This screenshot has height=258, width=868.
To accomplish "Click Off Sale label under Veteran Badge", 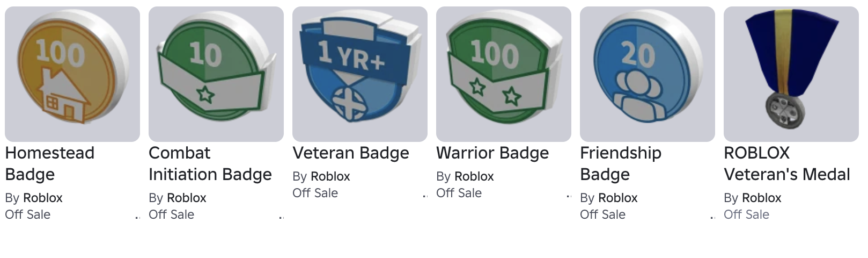I will (315, 193).
